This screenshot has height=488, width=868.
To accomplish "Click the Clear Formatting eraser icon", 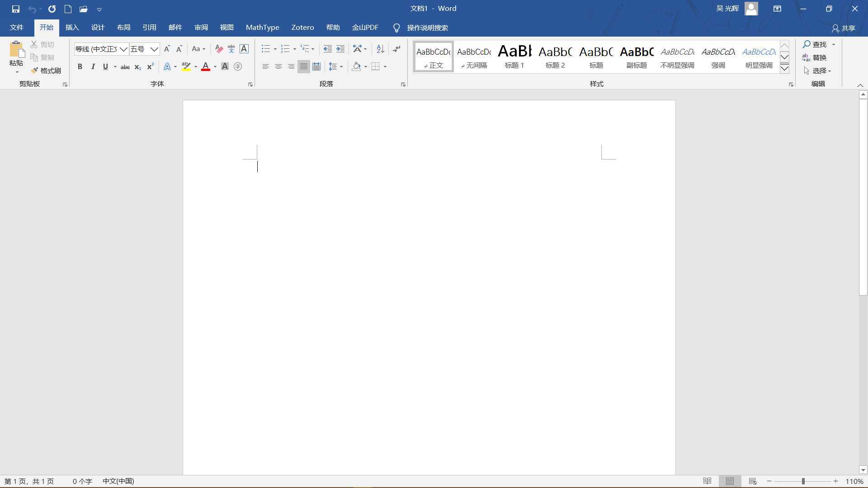I will click(219, 49).
